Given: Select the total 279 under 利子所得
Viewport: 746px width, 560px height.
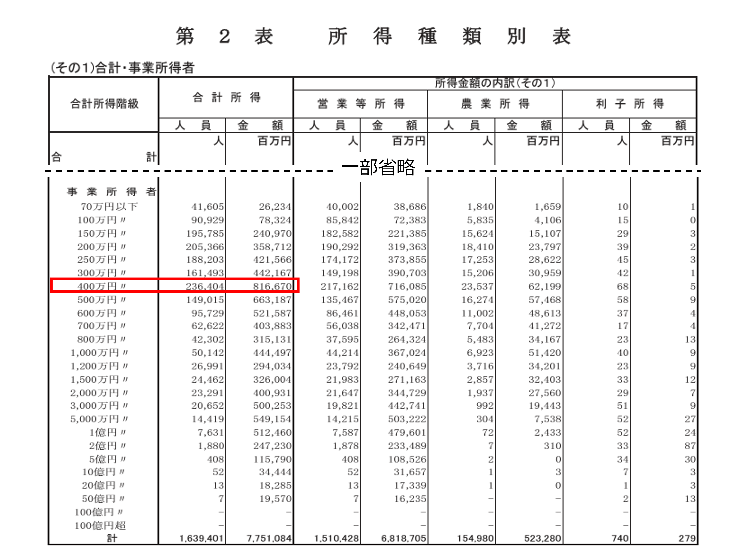Looking at the screenshot, I should [687, 538].
